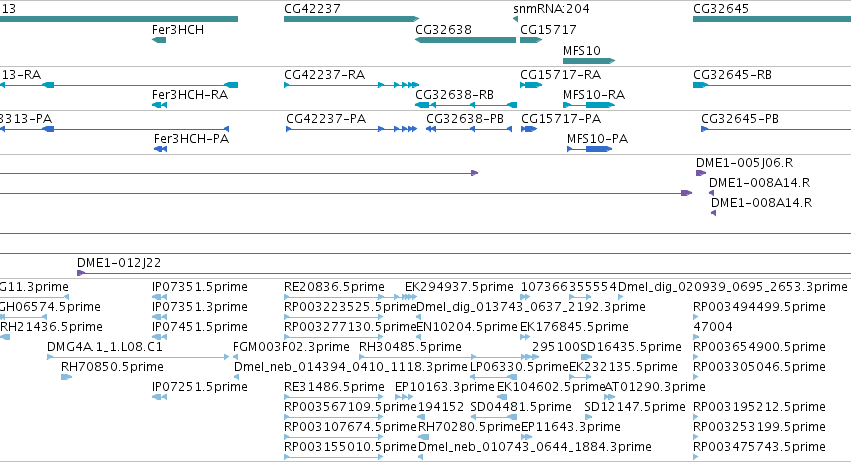Image resolution: width=851 pixels, height=462 pixels.
Task: Click protein Fer3HCH-PA
Action: click(x=191, y=139)
